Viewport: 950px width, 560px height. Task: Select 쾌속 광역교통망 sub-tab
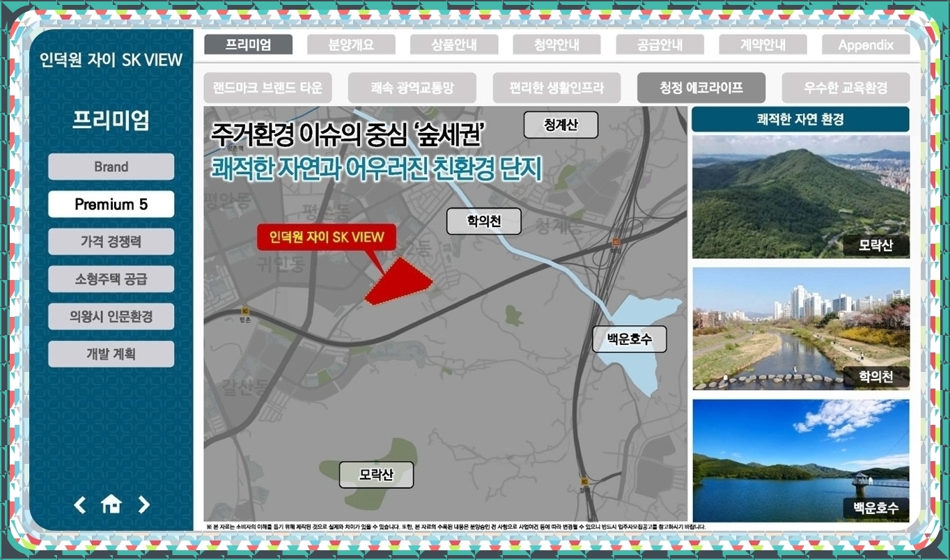[412, 88]
